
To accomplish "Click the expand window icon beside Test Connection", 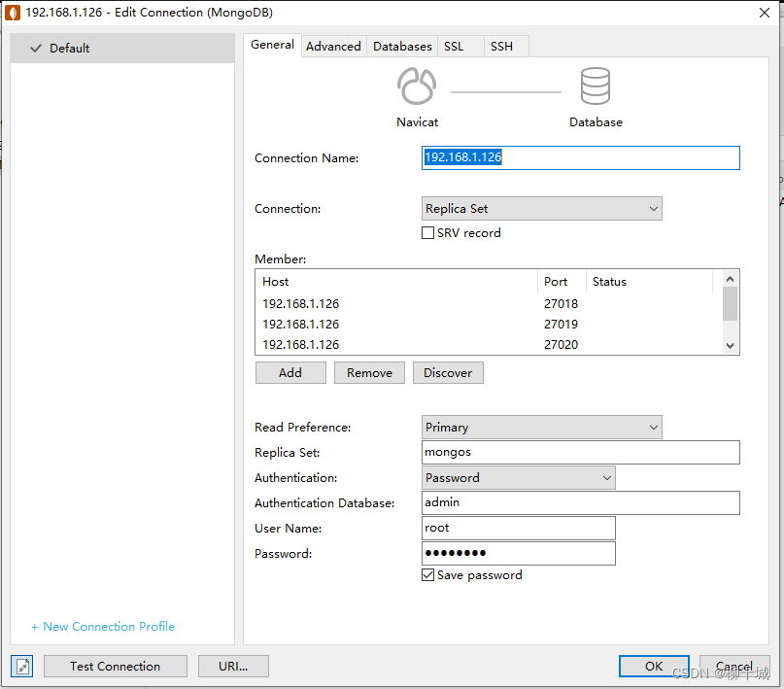I will click(22, 666).
